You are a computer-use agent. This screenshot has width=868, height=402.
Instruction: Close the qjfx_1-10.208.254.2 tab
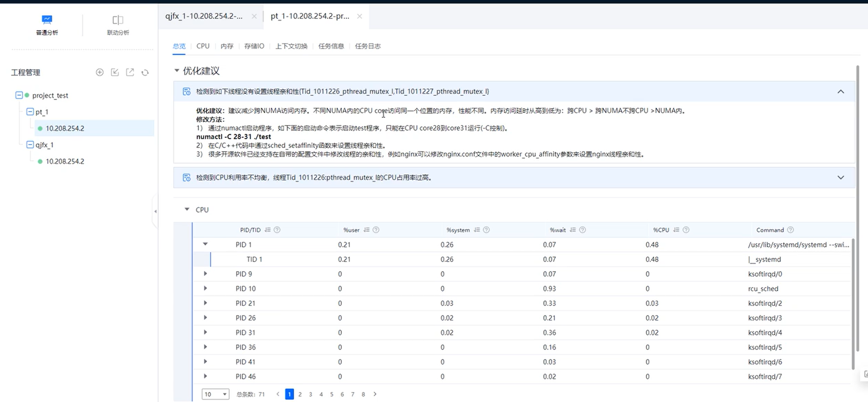click(x=254, y=16)
